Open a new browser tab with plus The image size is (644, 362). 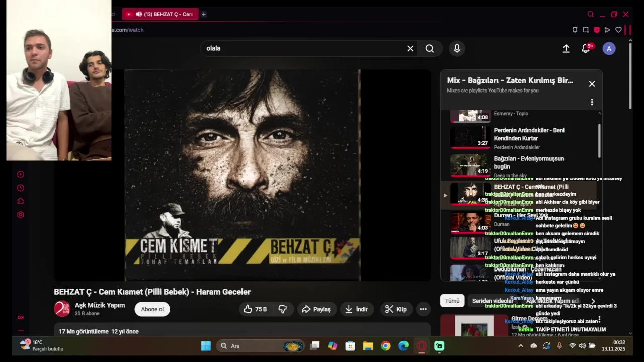click(x=204, y=14)
